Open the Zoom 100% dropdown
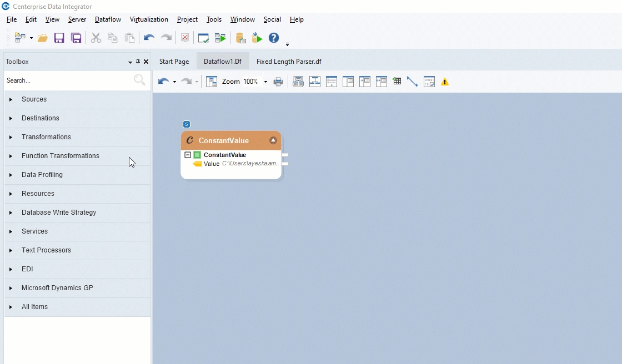 [265, 82]
